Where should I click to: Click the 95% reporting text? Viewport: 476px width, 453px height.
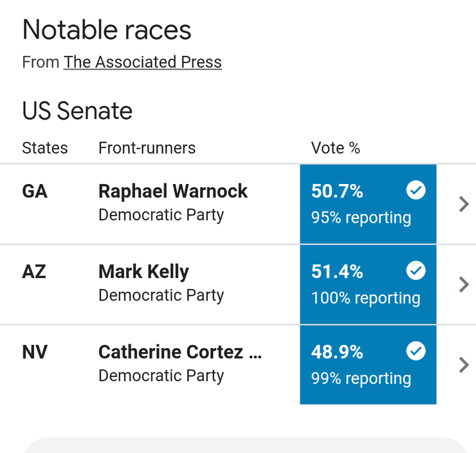(362, 217)
